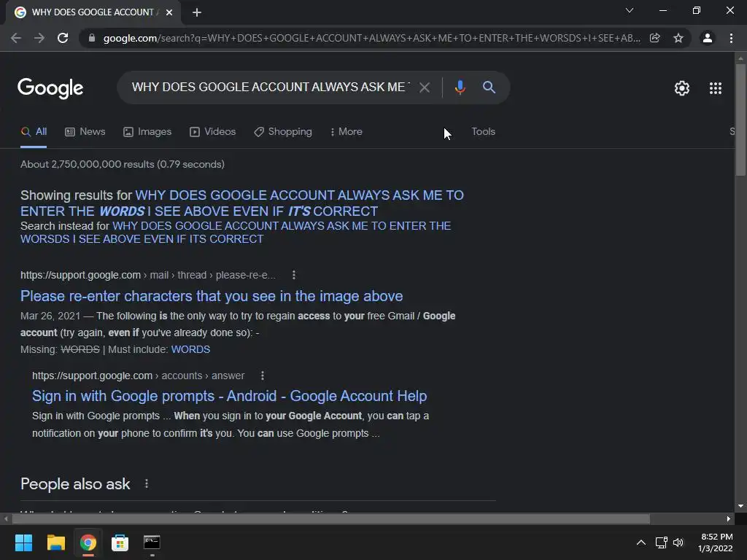This screenshot has width=747, height=560.
Task: Click the address bar URL
Action: click(371, 38)
